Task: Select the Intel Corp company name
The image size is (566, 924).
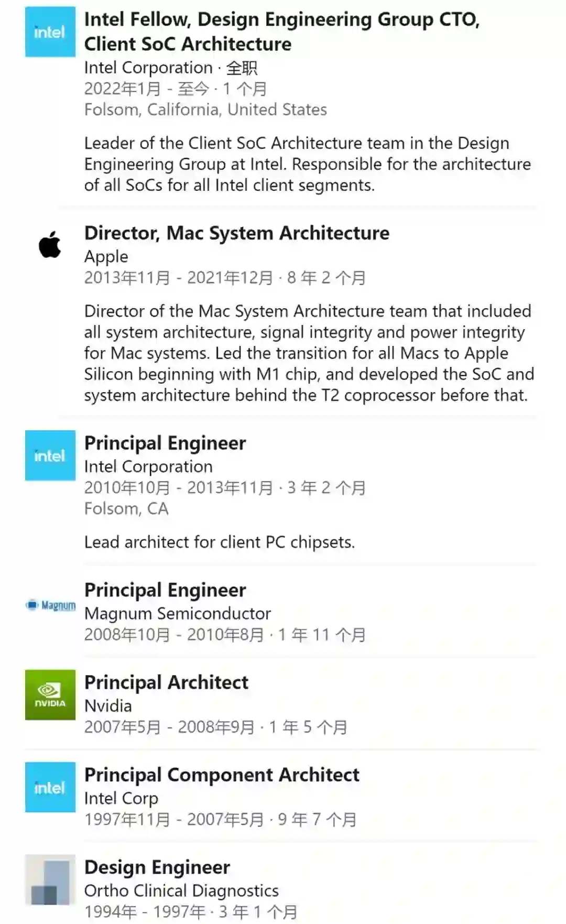Action: coord(121,798)
